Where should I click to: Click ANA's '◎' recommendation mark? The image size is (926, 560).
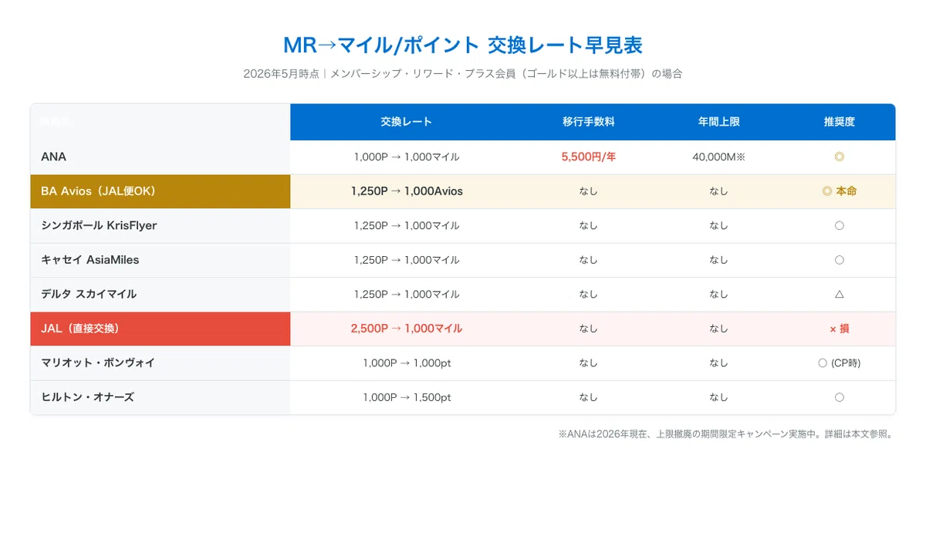click(840, 157)
